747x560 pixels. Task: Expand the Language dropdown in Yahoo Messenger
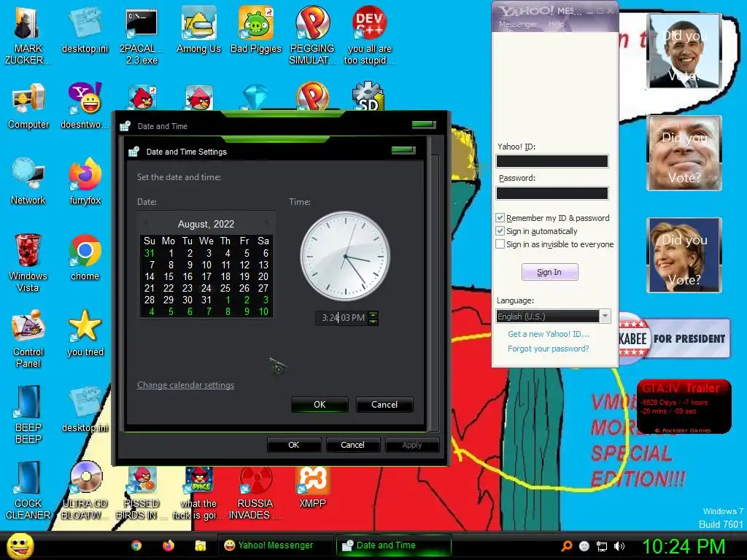[x=605, y=316]
